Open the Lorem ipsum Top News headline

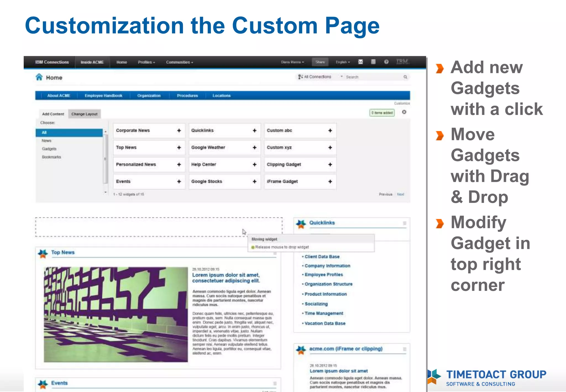tap(226, 278)
